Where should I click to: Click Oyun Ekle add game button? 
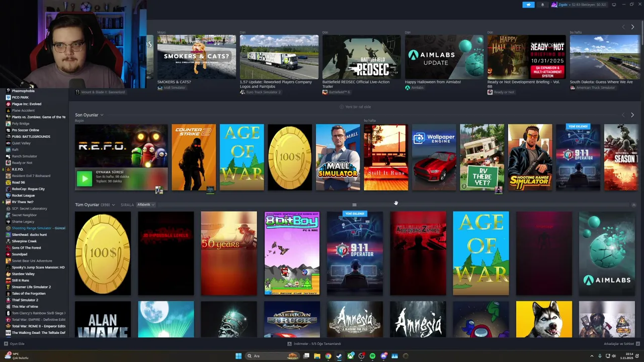point(14,344)
